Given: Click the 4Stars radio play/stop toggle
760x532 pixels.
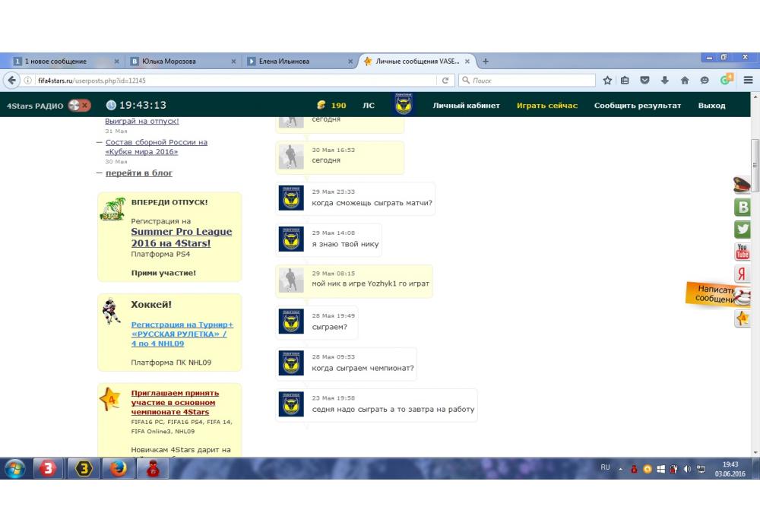Looking at the screenshot, I should pyautogui.click(x=79, y=106).
